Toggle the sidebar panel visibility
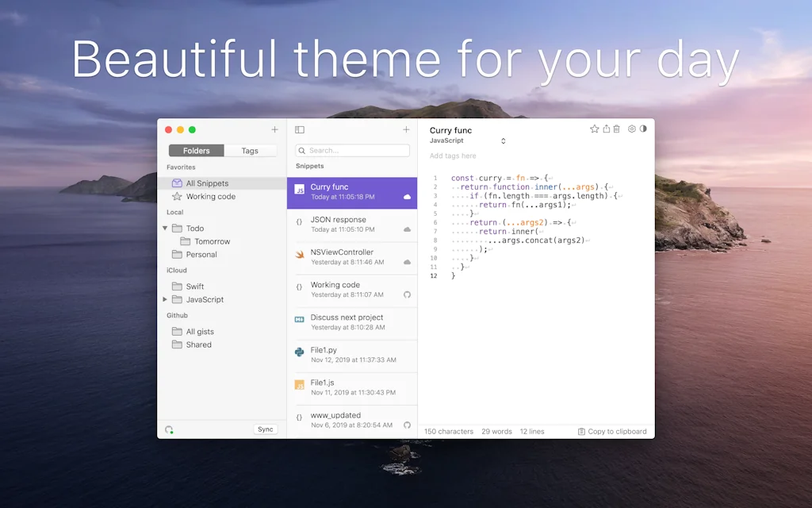The width and height of the screenshot is (812, 508). click(x=300, y=129)
